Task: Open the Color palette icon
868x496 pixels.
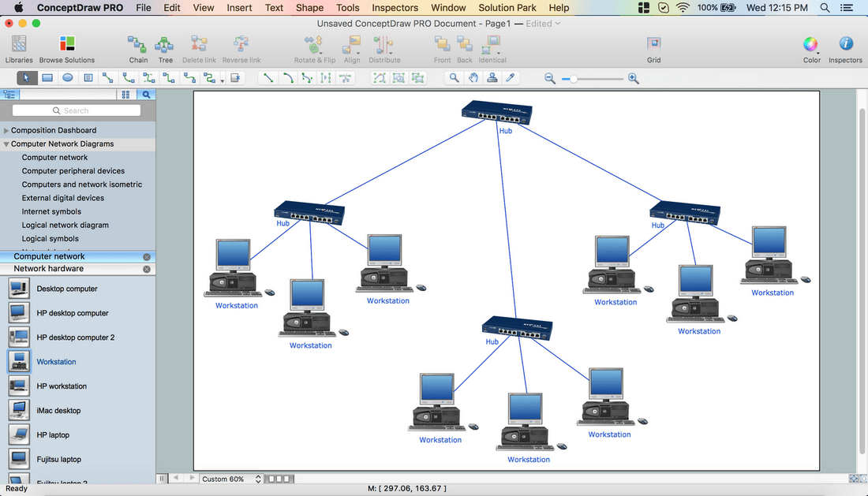Action: 810,44
